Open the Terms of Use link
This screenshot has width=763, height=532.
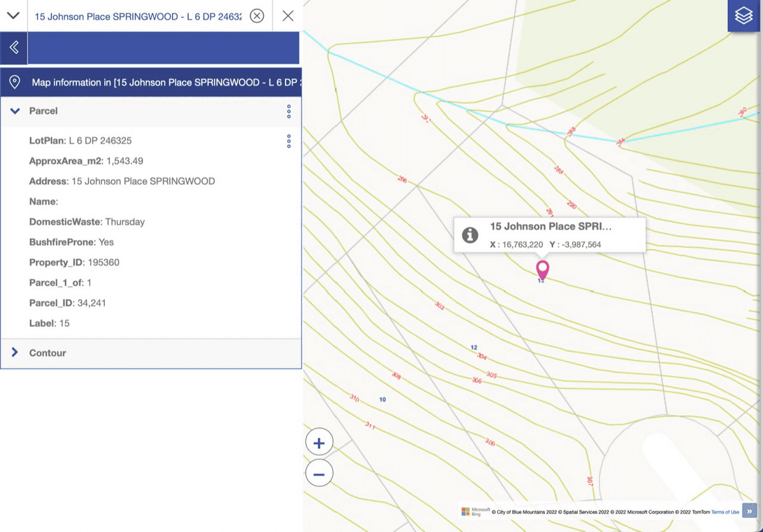click(725, 512)
